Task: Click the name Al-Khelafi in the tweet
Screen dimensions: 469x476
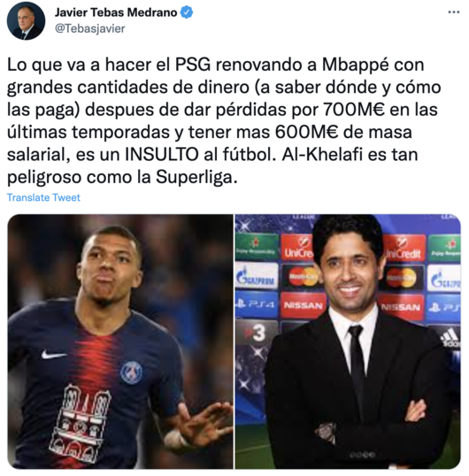Action: pos(322,155)
